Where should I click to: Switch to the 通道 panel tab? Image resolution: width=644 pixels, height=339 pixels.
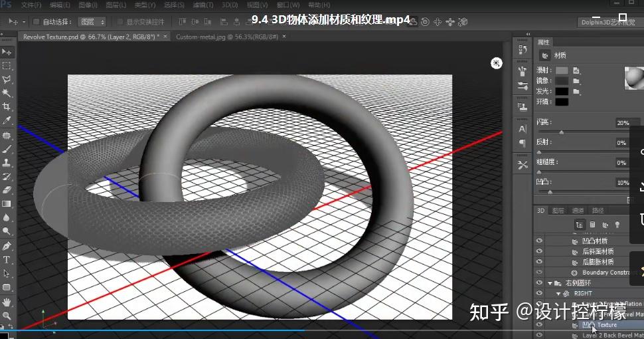pyautogui.click(x=578, y=211)
